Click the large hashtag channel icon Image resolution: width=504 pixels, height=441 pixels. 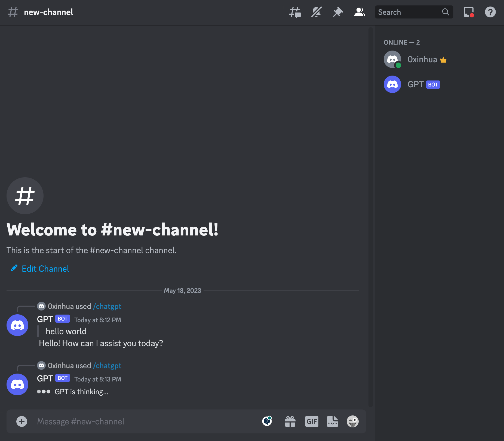[25, 196]
